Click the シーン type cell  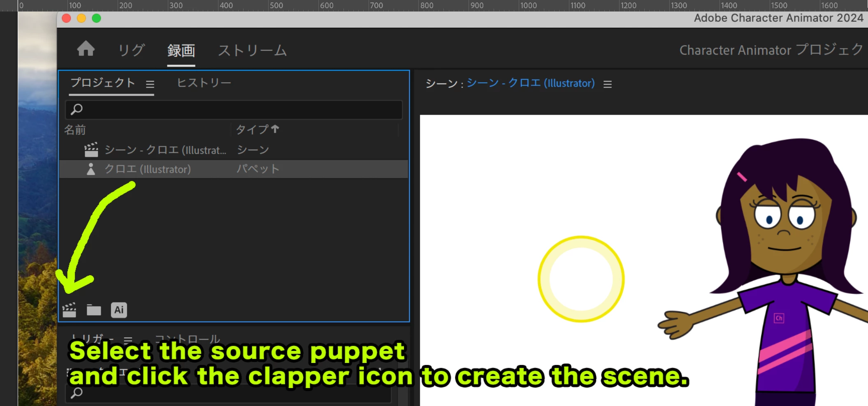253,150
